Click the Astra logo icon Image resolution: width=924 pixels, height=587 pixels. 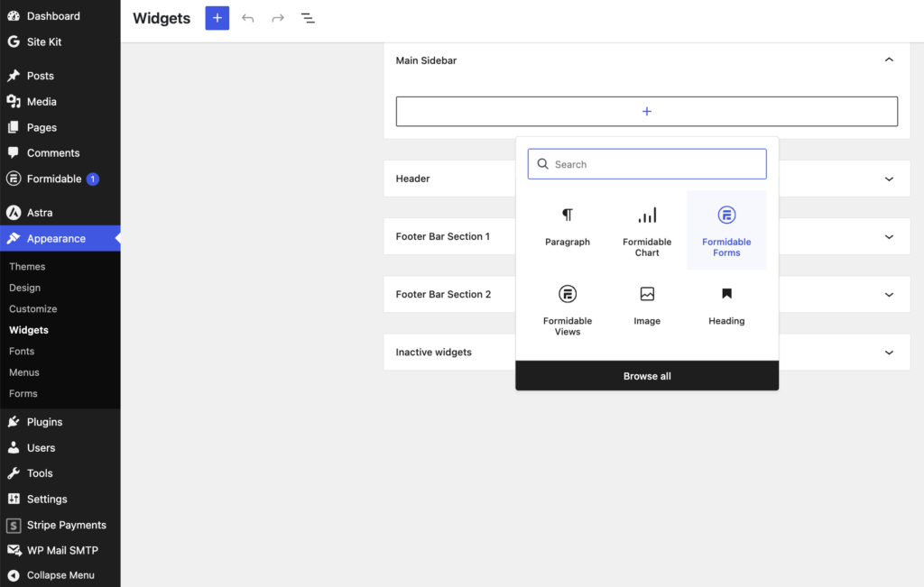point(14,213)
